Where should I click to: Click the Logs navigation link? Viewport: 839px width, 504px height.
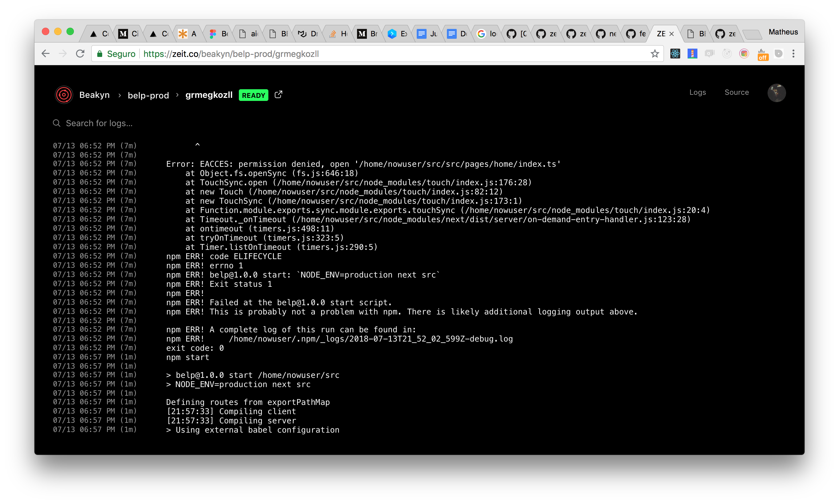697,92
